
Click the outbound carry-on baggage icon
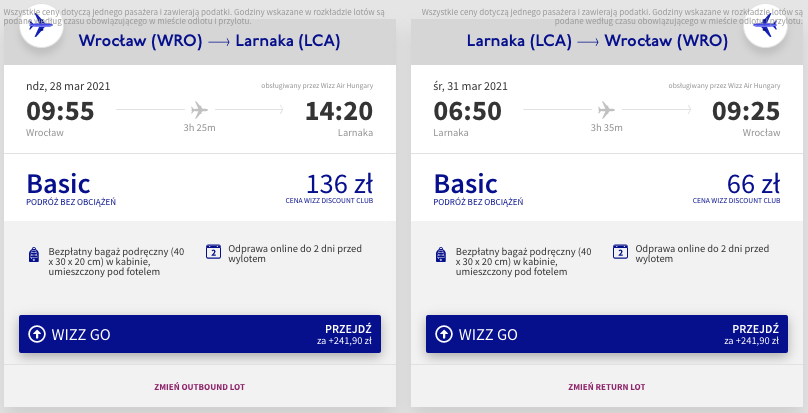[35, 254]
